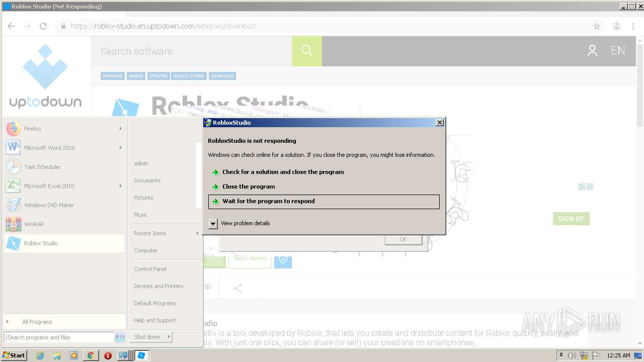Close the RobloxStudio not responding dialog
The width and height of the screenshot is (644, 362).
pyautogui.click(x=439, y=122)
